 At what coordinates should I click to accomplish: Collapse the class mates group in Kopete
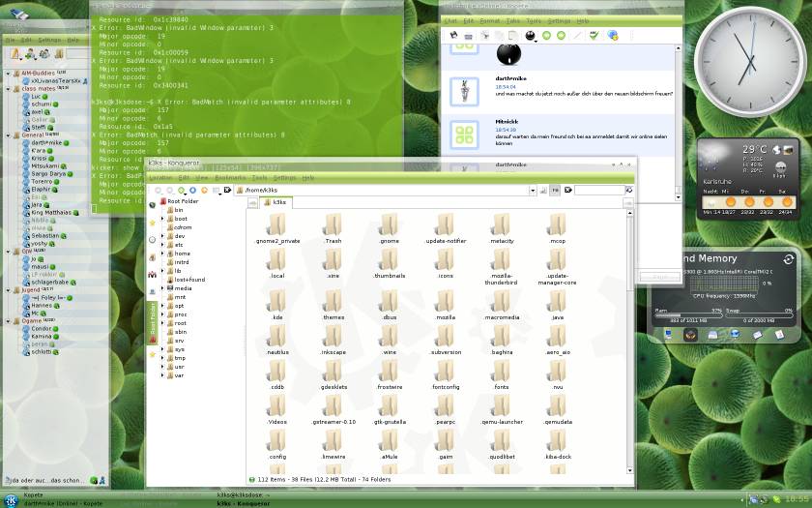pyautogui.click(x=8, y=89)
